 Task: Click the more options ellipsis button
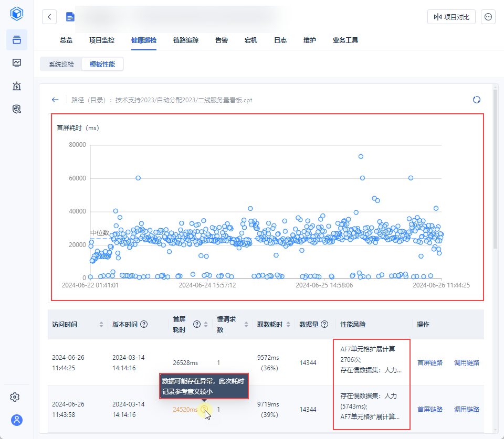pyautogui.click(x=488, y=17)
